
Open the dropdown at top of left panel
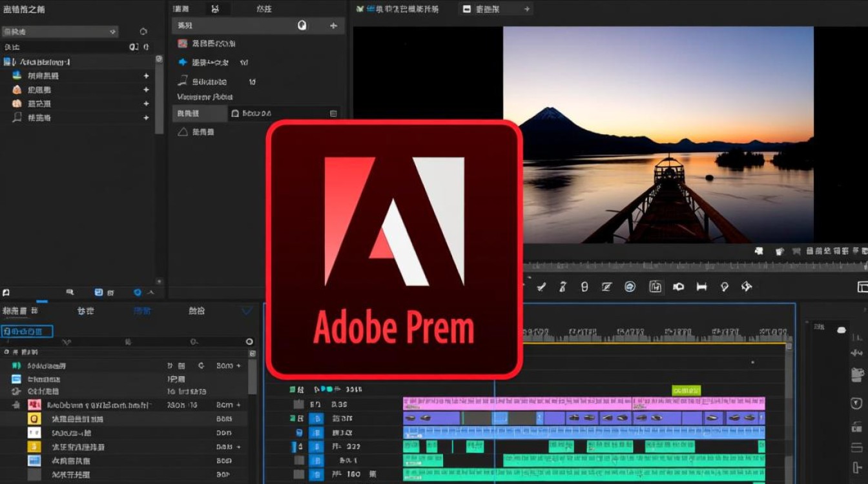click(x=59, y=32)
